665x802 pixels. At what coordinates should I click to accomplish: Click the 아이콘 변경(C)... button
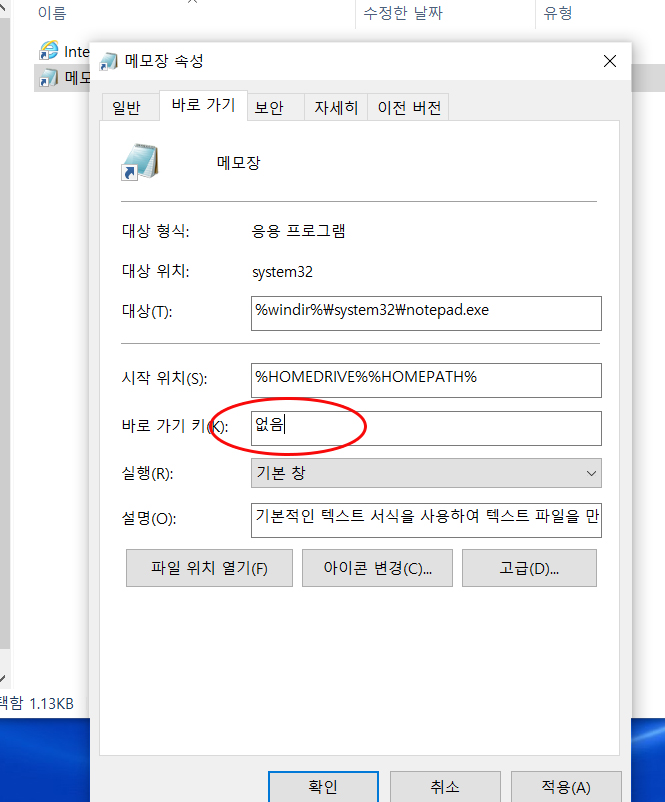coord(378,568)
